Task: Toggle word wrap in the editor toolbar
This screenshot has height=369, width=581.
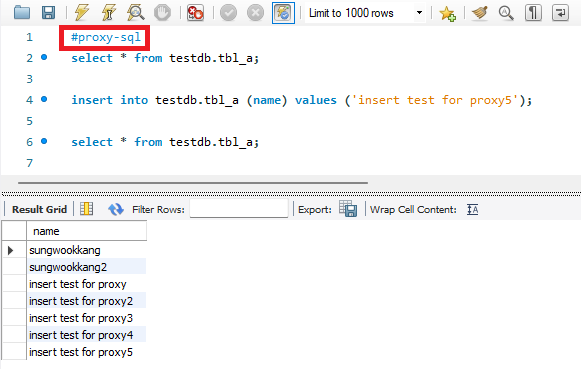Action: pos(560,13)
